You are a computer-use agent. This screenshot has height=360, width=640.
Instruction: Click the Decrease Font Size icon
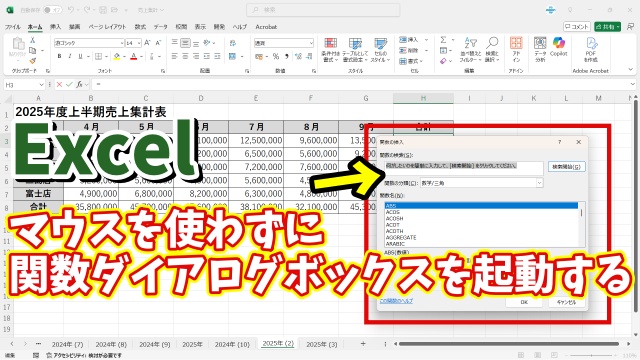(x=158, y=42)
